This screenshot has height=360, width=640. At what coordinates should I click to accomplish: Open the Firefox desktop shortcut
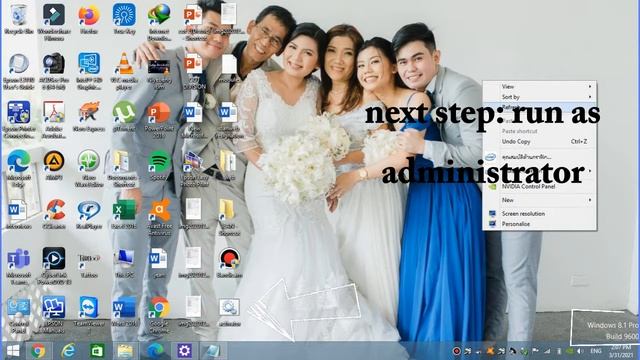click(89, 19)
